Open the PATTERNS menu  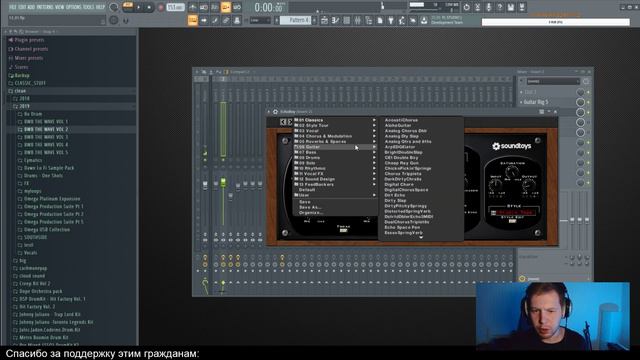point(44,7)
